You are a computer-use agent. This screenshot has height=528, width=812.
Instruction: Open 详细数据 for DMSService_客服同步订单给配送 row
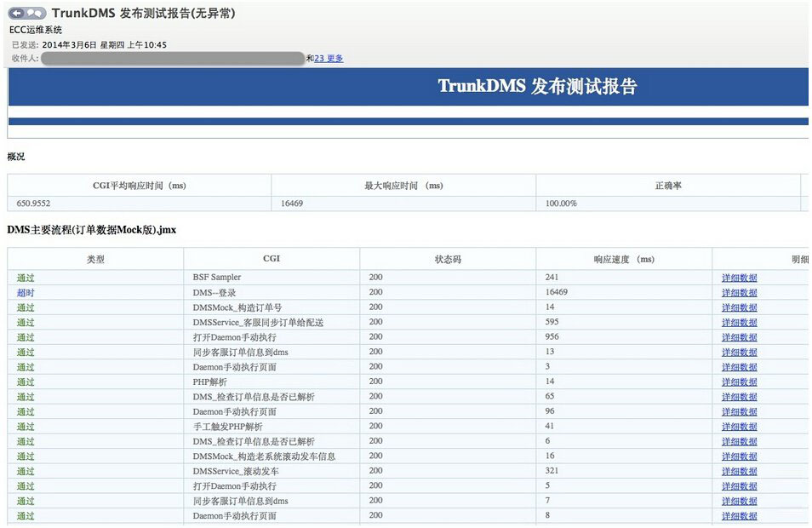coord(739,323)
